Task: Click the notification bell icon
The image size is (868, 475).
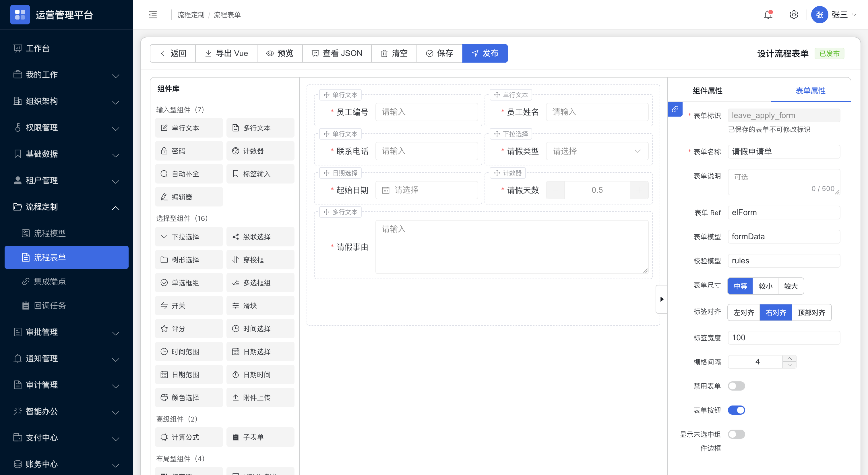Action: [768, 15]
